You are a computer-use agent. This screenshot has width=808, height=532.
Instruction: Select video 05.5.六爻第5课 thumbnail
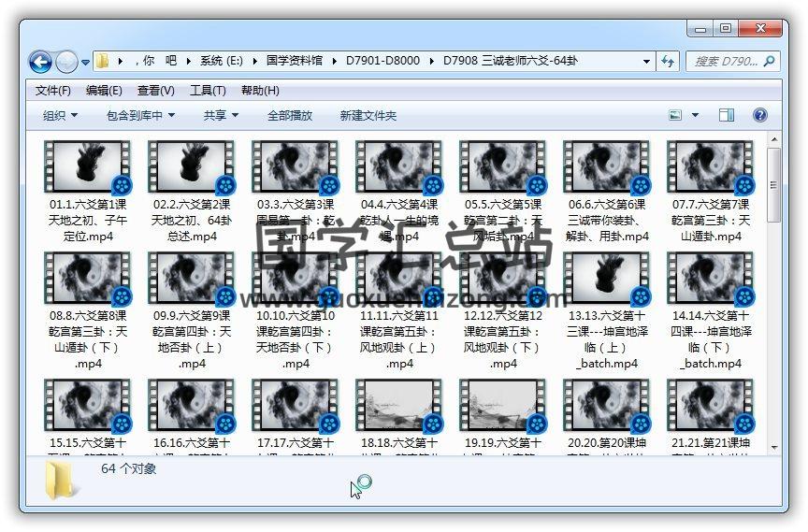click(502, 166)
